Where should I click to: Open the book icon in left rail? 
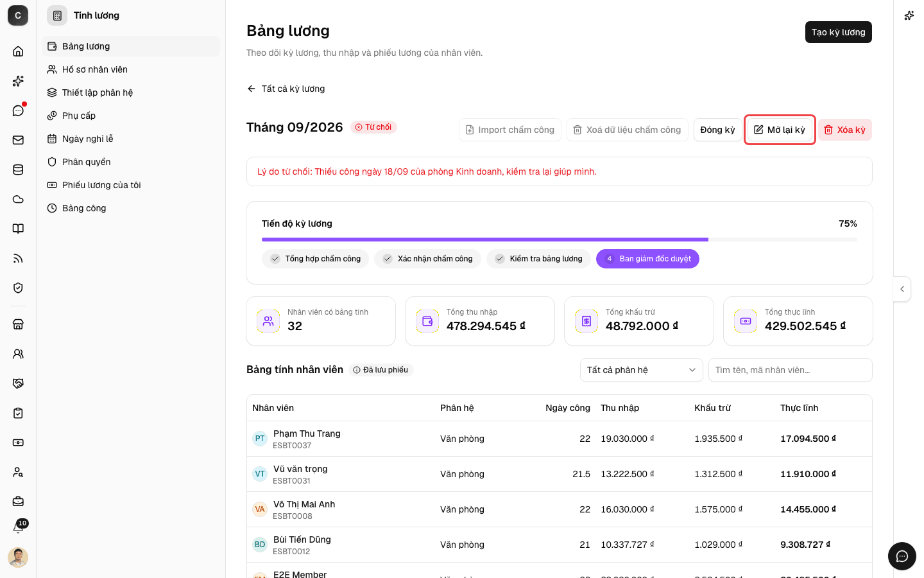click(x=18, y=229)
